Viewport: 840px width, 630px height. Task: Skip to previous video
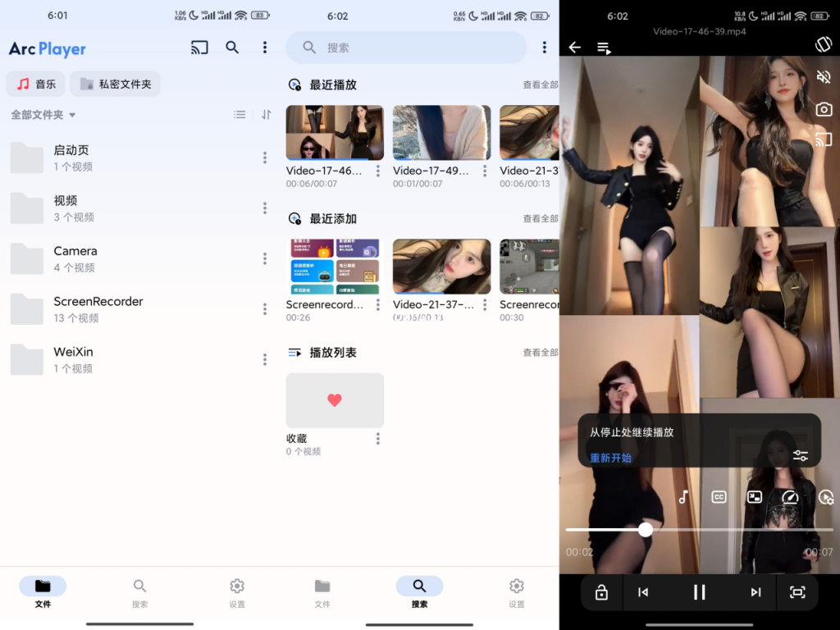[643, 592]
